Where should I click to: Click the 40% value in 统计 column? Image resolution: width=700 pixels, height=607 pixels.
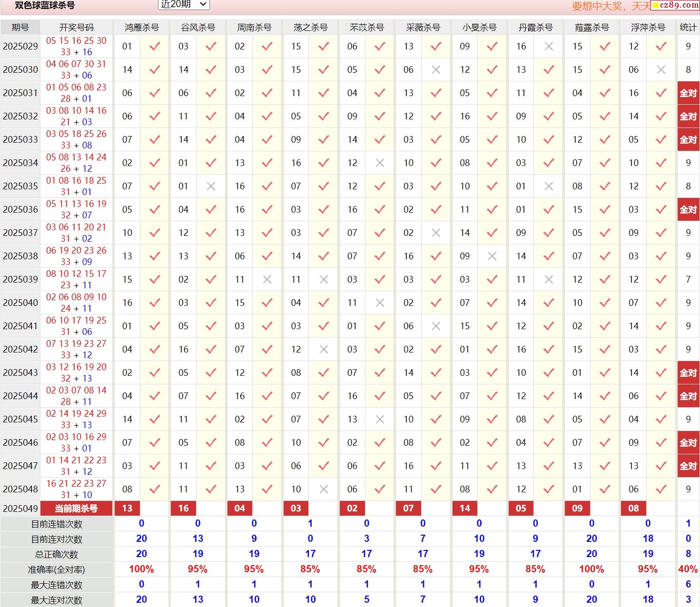(x=688, y=569)
